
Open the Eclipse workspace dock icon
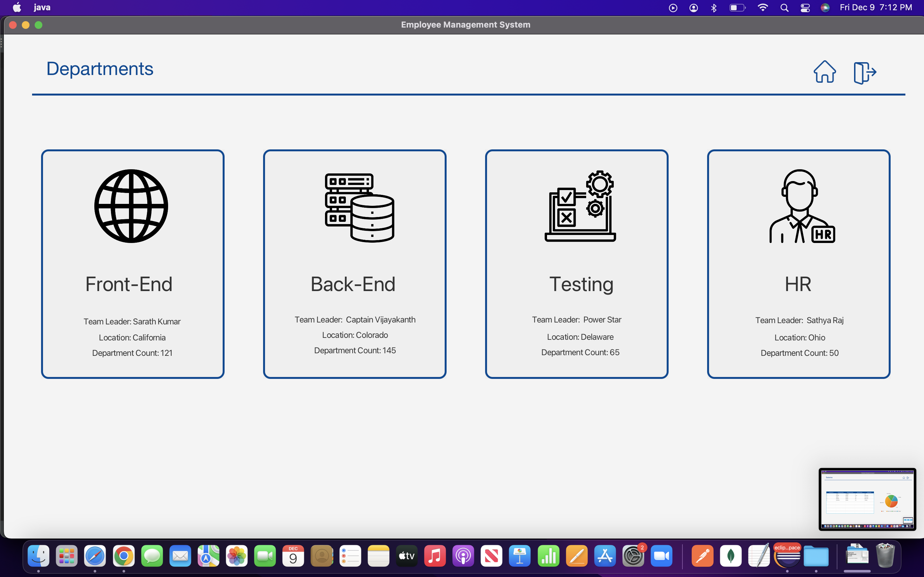(x=787, y=556)
